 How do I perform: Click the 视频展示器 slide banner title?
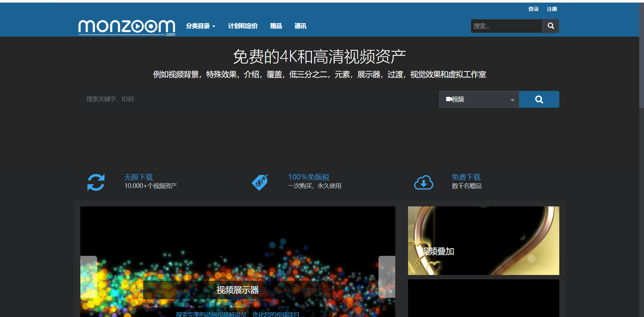pyautogui.click(x=237, y=290)
